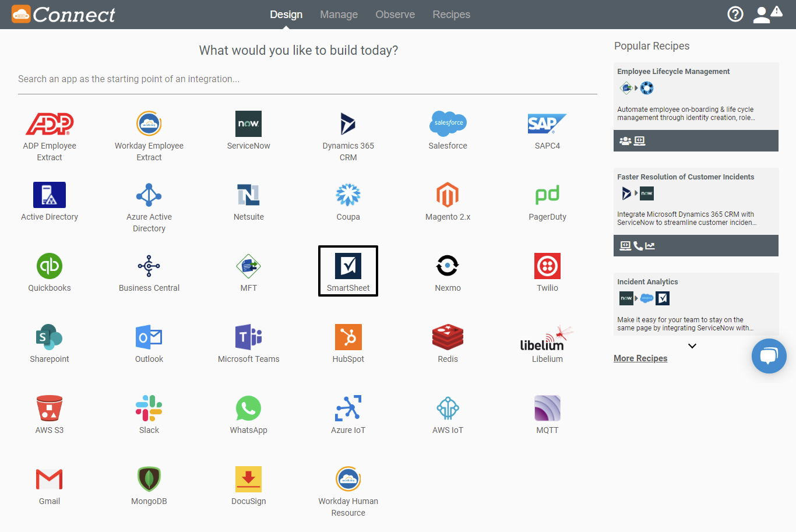The width and height of the screenshot is (796, 532).
Task: Click the Automate employee on-boarding description
Action: 686,114
